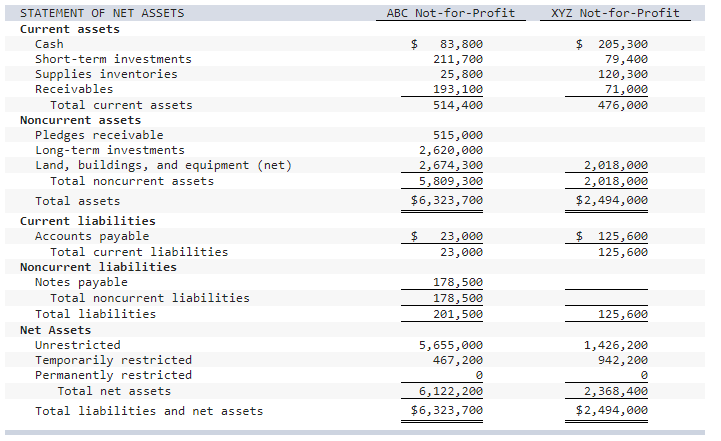Select ABC total assets $6,323,700
Viewport: 721px width, 441px height.
[x=447, y=200]
